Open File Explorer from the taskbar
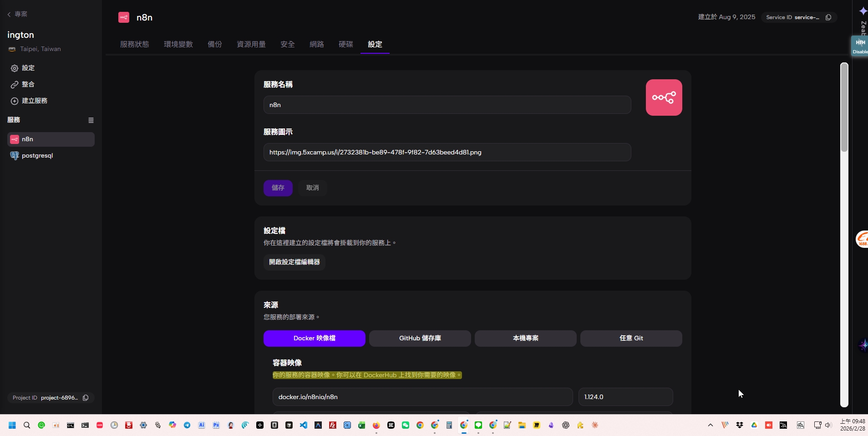 (522, 425)
